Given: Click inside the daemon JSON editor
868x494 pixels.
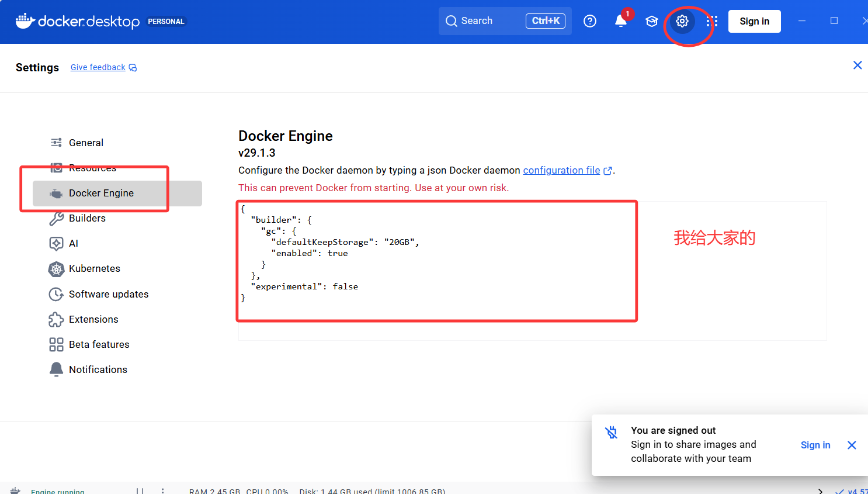Looking at the screenshot, I should (532, 271).
